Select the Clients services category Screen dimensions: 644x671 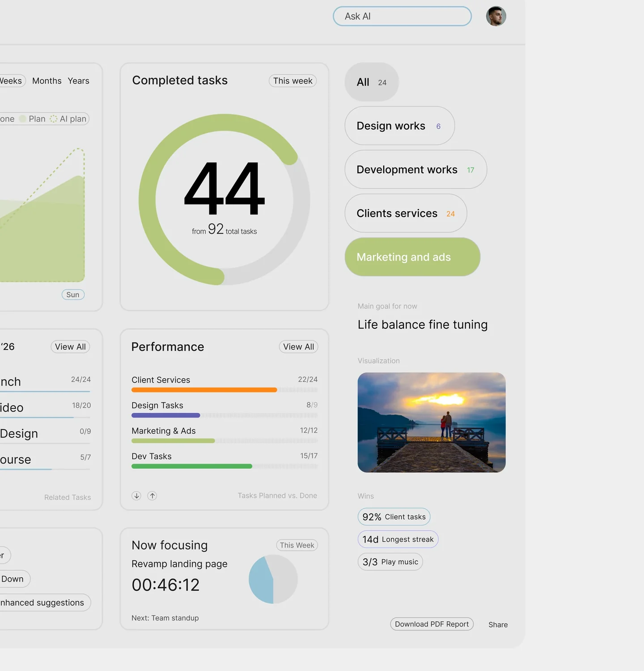(406, 213)
